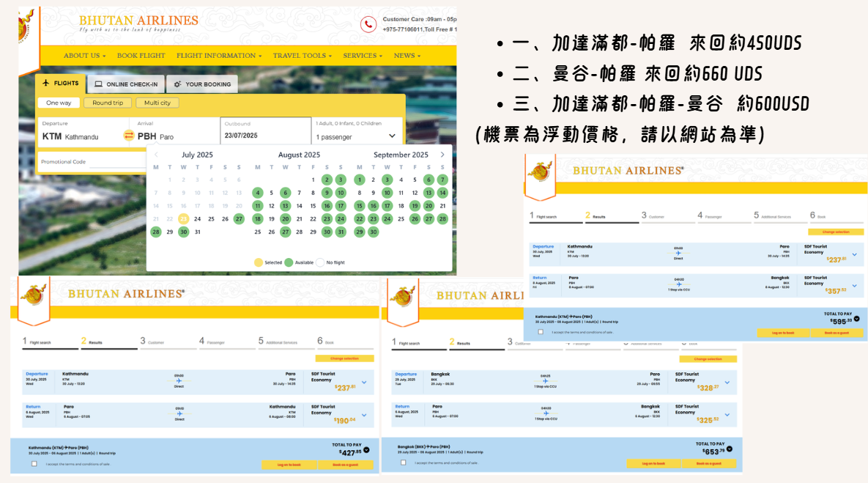Screen dimensions: 868x483
Task: Select August 11 in the calendar
Action: pos(257,206)
